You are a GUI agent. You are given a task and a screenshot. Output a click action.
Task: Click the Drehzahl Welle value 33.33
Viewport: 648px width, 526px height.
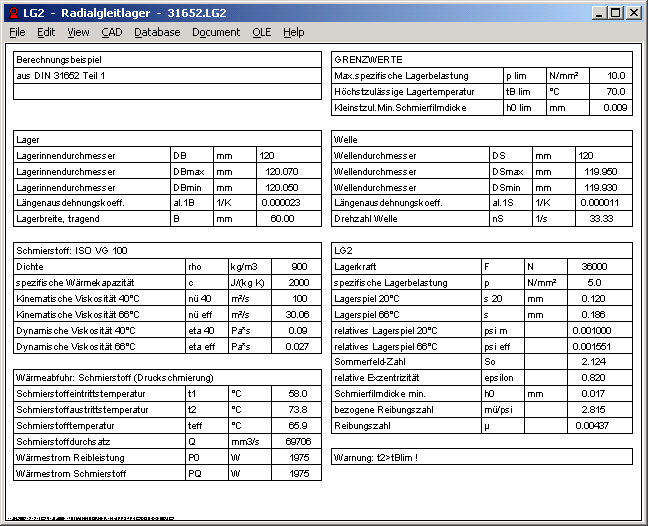[x=603, y=218]
